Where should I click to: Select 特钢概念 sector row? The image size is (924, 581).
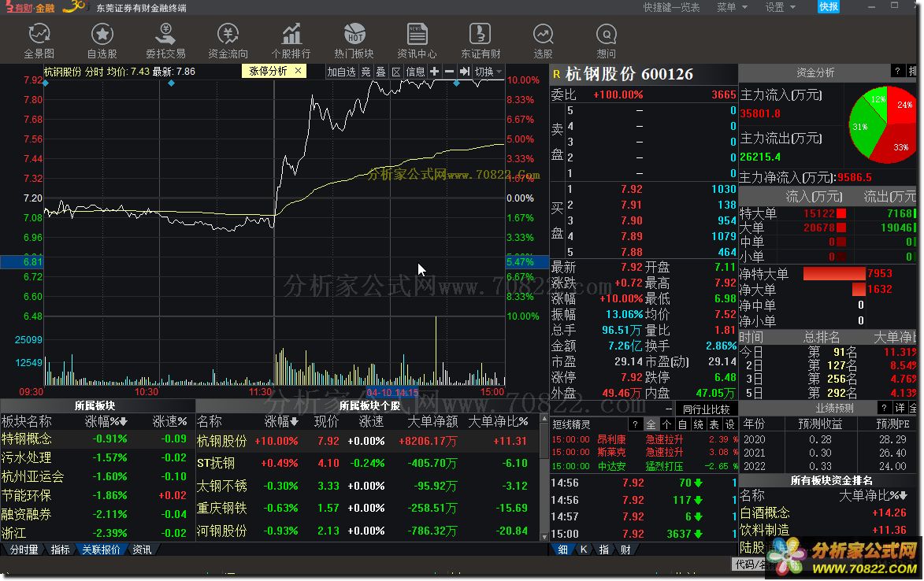click(x=97, y=439)
